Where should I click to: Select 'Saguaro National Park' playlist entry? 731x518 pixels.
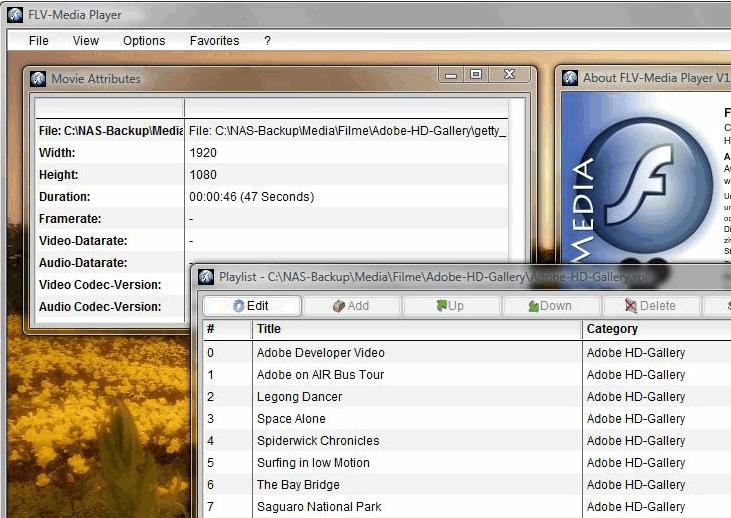pyautogui.click(x=467, y=506)
